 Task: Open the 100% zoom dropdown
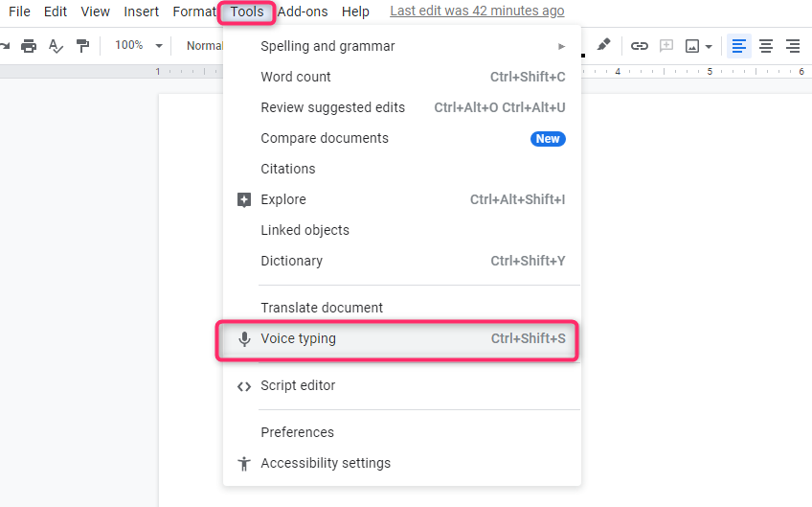138,46
